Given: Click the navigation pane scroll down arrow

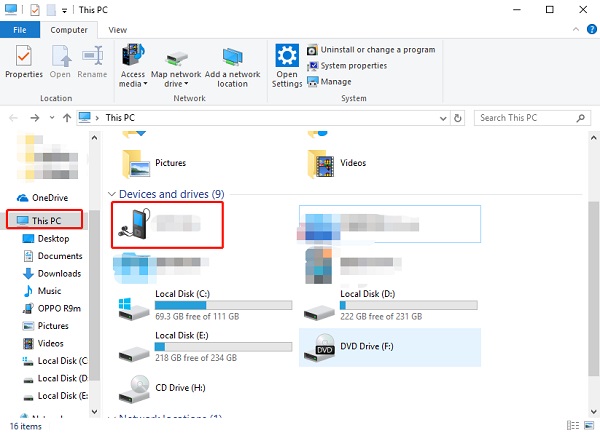Looking at the screenshot, I should [x=95, y=412].
